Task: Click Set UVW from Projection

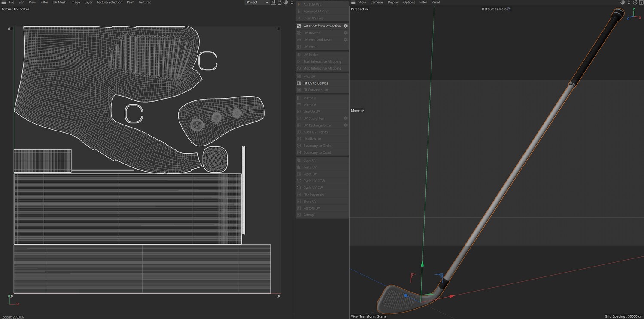Action: point(322,26)
